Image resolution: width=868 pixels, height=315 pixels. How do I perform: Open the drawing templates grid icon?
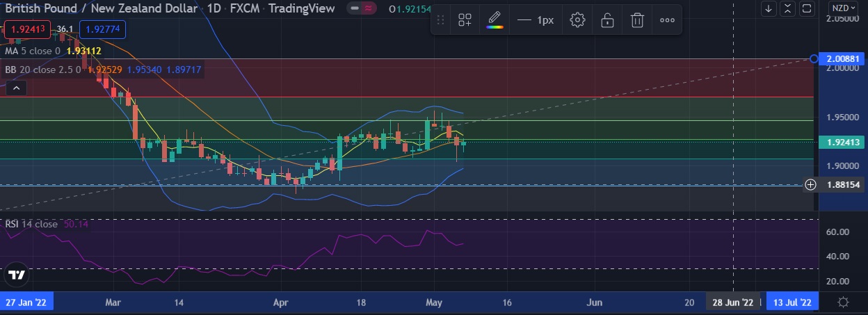[x=465, y=20]
